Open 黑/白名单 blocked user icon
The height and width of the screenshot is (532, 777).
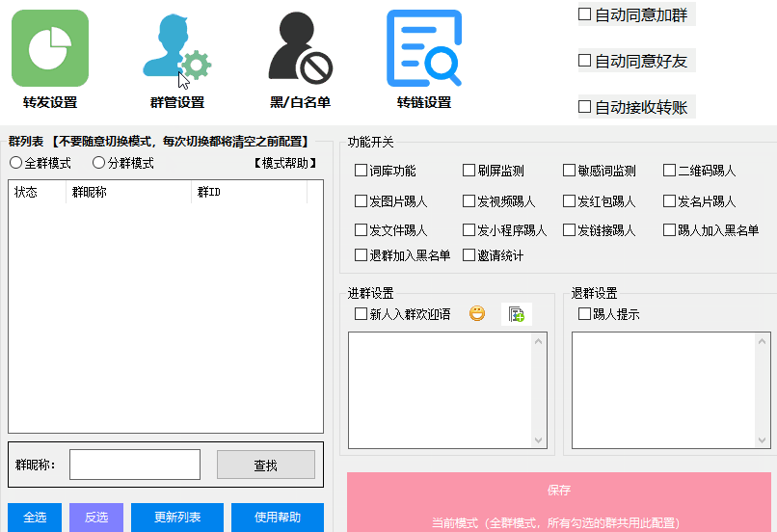[x=300, y=48]
